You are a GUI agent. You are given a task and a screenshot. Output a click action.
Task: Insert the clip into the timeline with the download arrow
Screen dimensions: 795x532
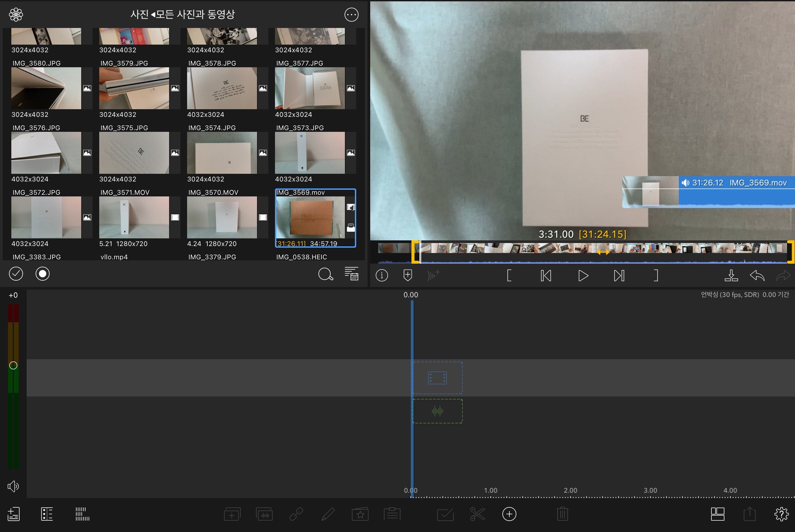[731, 276]
